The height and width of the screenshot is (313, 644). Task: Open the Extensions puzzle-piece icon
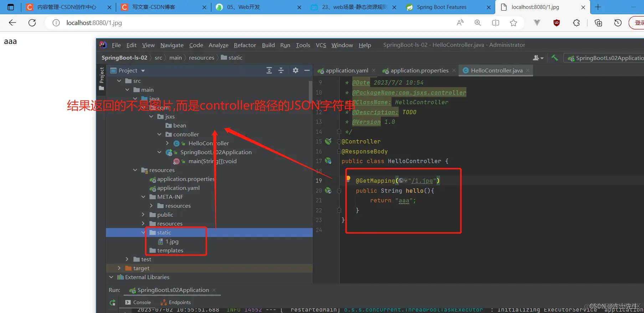(576, 23)
